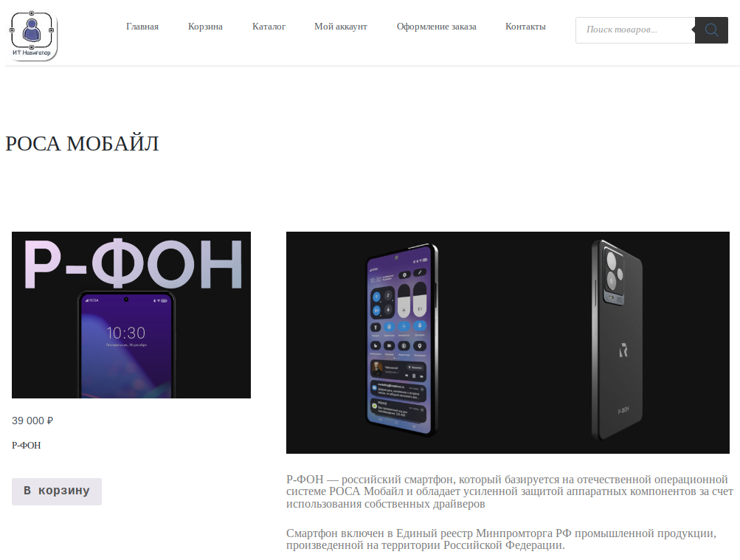740x560 pixels.
Task: Open the Корзина menu item
Action: [205, 27]
